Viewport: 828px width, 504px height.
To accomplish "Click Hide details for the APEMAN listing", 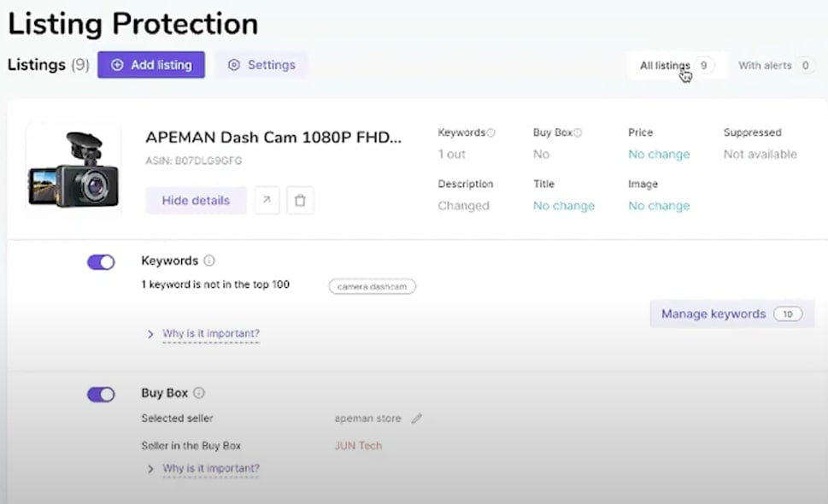I will [x=196, y=201].
